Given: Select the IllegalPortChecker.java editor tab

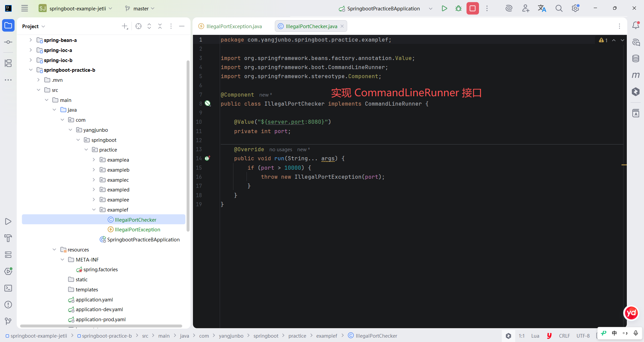Looking at the screenshot, I should pos(312,26).
